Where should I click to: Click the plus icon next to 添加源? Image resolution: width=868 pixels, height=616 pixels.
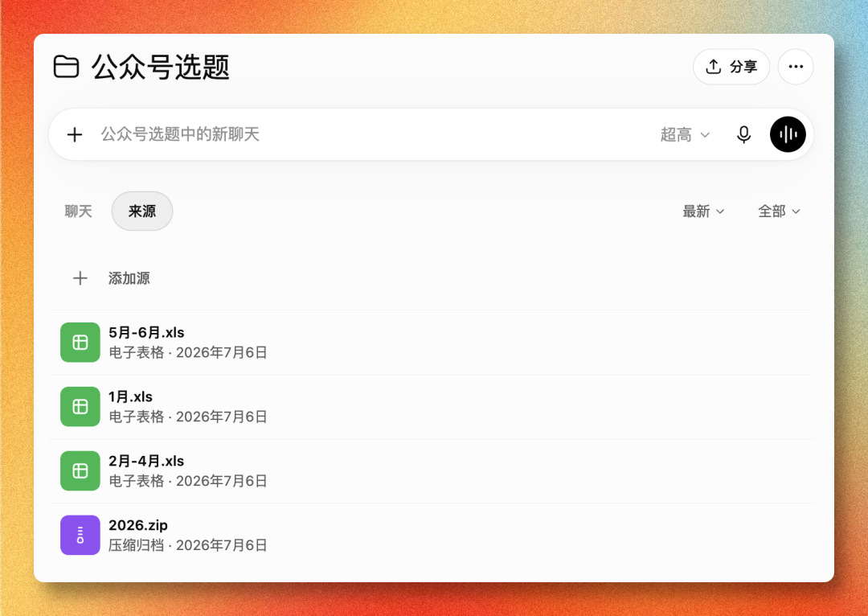[x=80, y=278]
